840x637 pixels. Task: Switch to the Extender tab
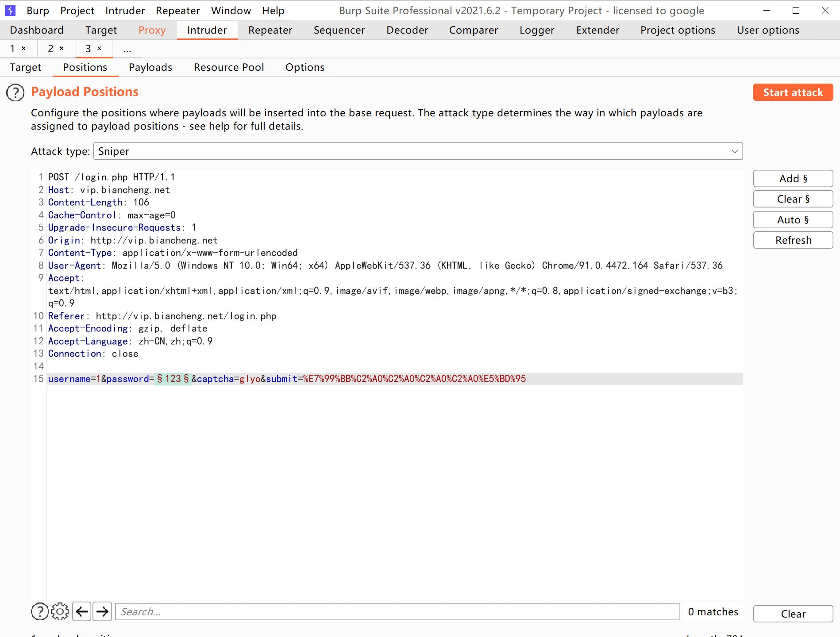click(x=597, y=30)
